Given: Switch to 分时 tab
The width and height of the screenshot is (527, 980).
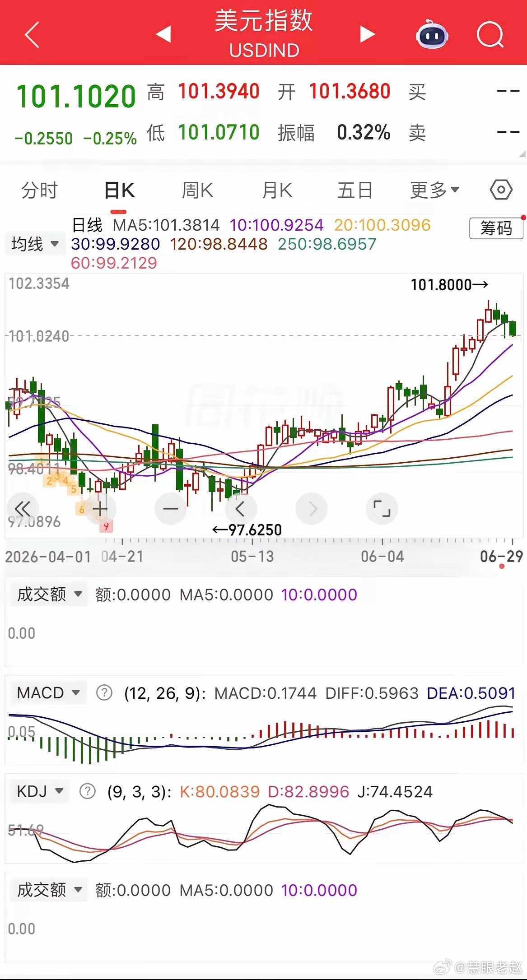Looking at the screenshot, I should click(40, 190).
